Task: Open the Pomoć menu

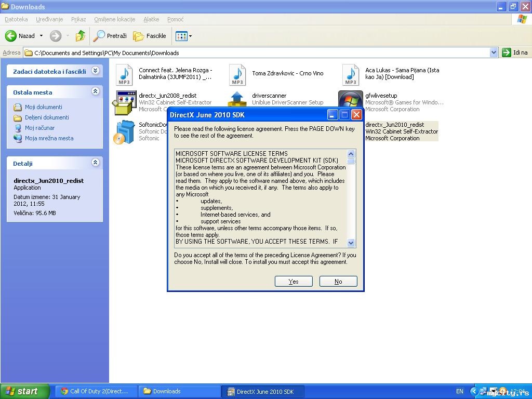Action: 176,19
